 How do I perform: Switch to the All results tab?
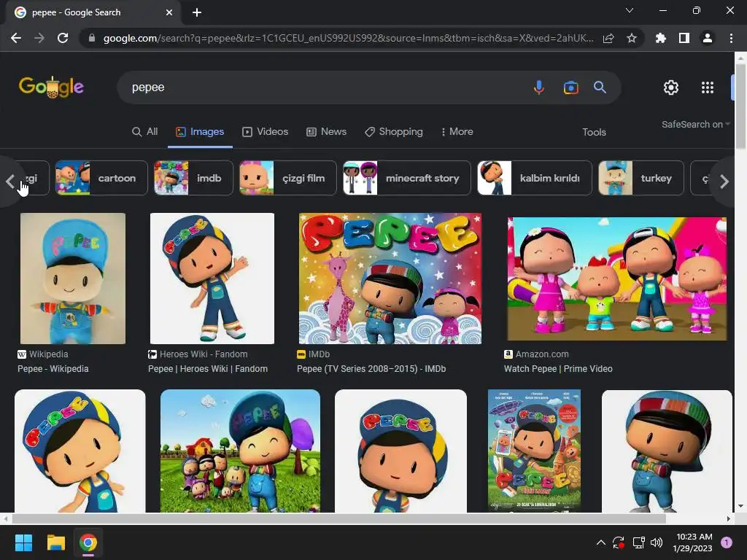click(145, 132)
